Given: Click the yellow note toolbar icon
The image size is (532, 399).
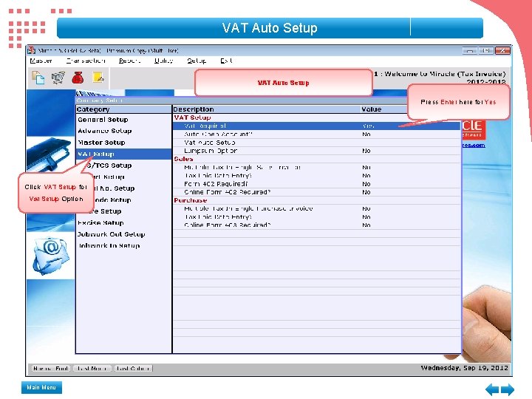Looking at the screenshot, I should (x=98, y=78).
